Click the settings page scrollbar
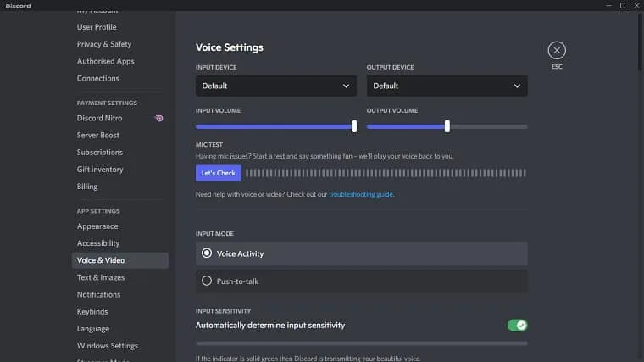 [641, 41]
